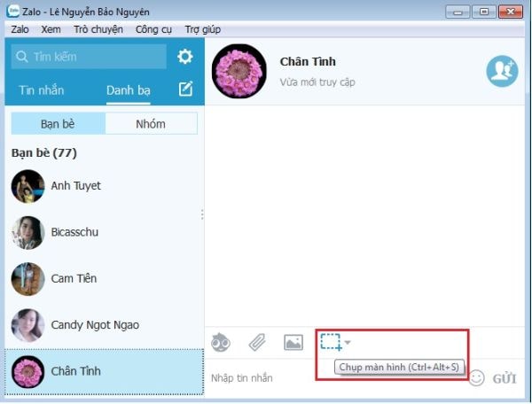532x404 pixels.
Task: Click the compose new message icon
Action: (x=186, y=89)
